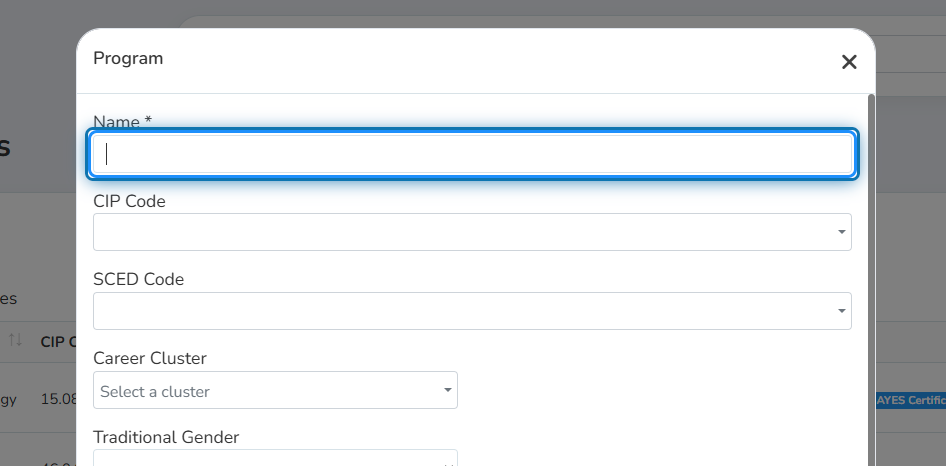Click the 'SCED Code' label
This screenshot has width=946, height=466.
click(x=139, y=279)
